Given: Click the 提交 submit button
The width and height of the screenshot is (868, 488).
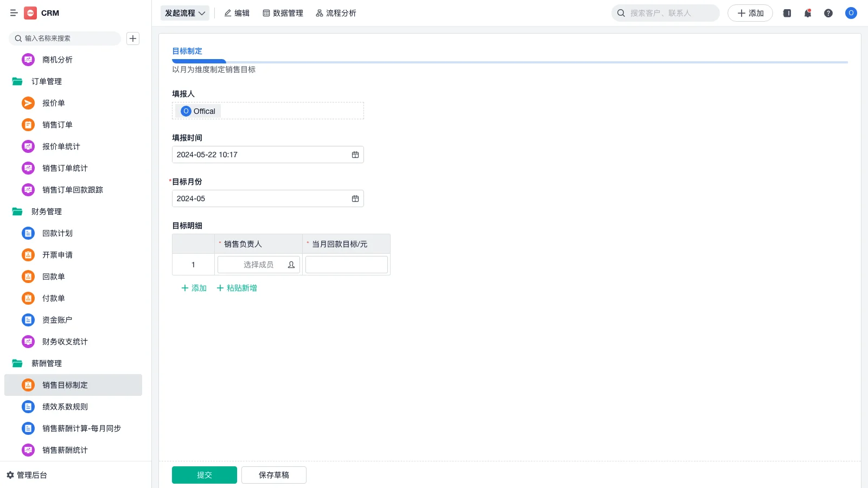Looking at the screenshot, I should pyautogui.click(x=205, y=474).
